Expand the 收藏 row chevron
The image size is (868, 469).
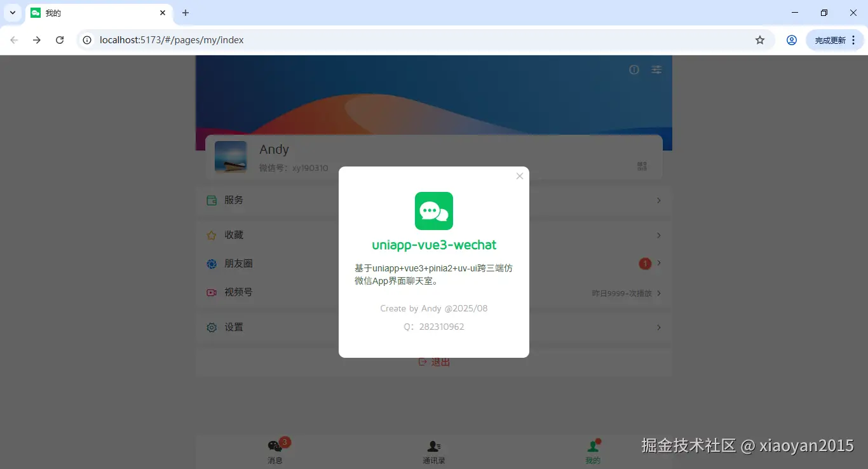point(659,235)
